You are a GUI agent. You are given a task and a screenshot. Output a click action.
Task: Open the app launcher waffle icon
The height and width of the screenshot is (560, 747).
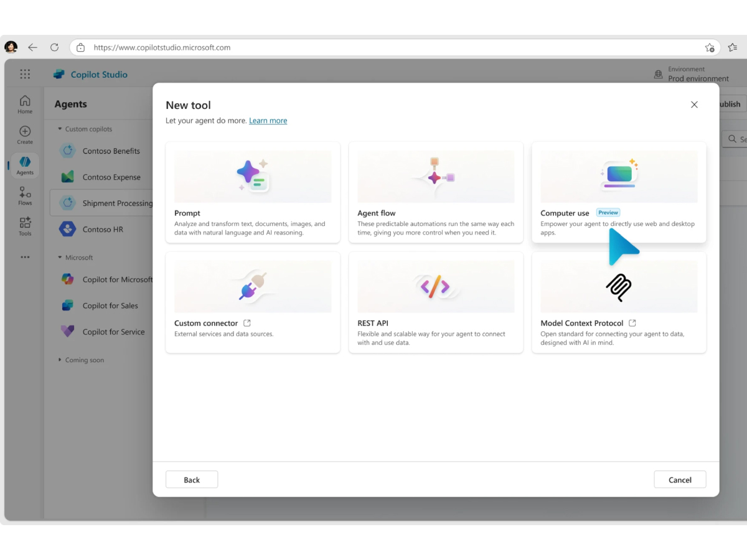(x=25, y=74)
